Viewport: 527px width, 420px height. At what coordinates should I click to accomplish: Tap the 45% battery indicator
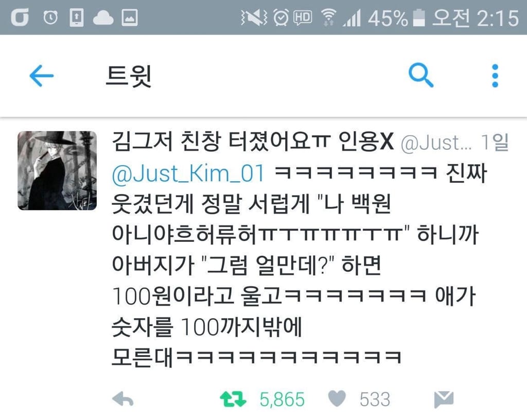pos(397,18)
